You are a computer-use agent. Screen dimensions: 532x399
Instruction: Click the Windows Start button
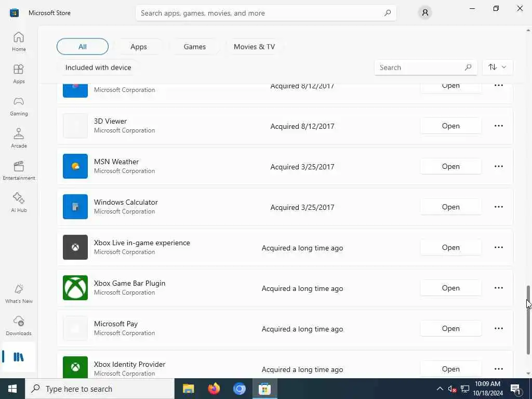coord(12,389)
